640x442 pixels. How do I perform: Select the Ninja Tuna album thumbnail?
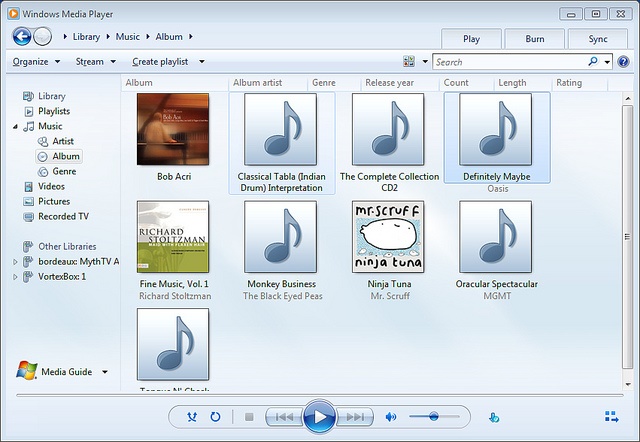(388, 236)
